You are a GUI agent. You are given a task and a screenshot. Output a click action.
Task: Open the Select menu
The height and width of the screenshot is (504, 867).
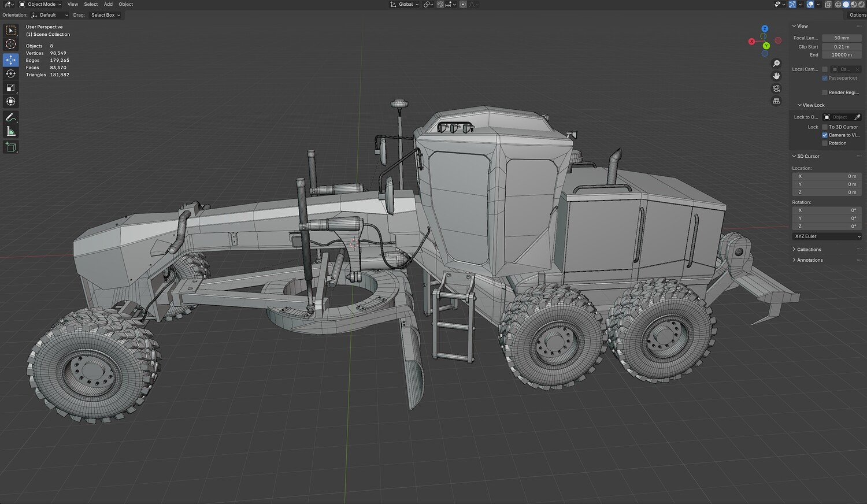click(x=91, y=4)
